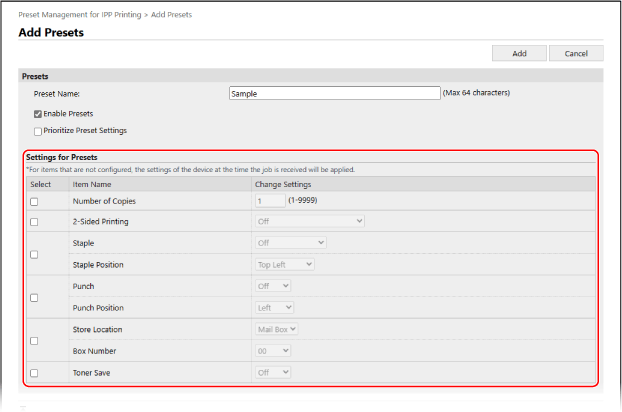Click the Cancel button

pyautogui.click(x=575, y=53)
